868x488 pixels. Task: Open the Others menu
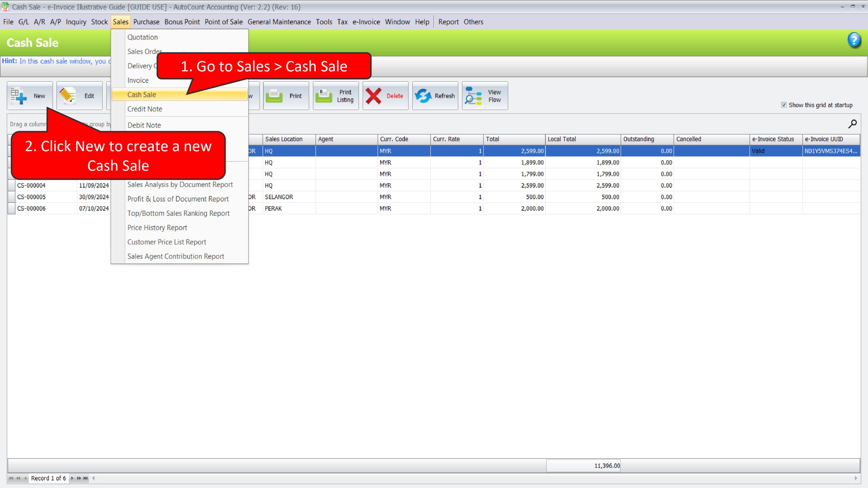point(473,22)
